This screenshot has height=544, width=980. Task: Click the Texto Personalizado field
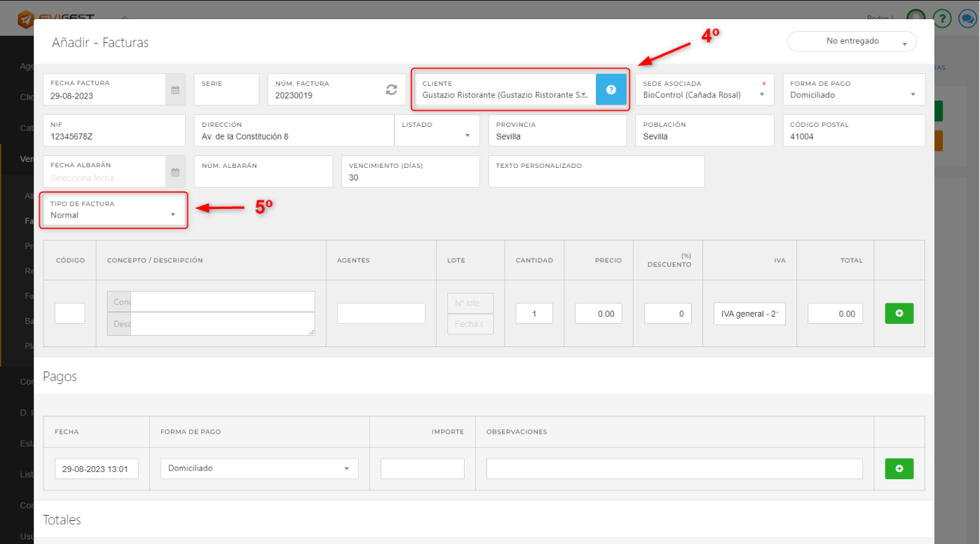click(x=596, y=177)
